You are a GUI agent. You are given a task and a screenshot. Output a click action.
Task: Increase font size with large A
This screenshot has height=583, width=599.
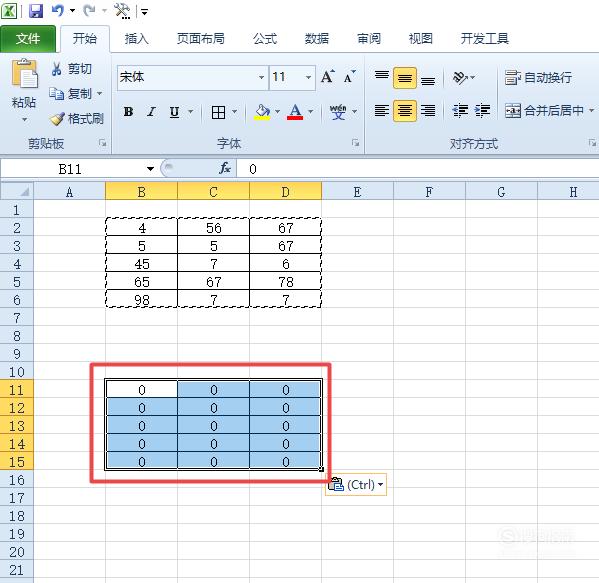pos(328,77)
